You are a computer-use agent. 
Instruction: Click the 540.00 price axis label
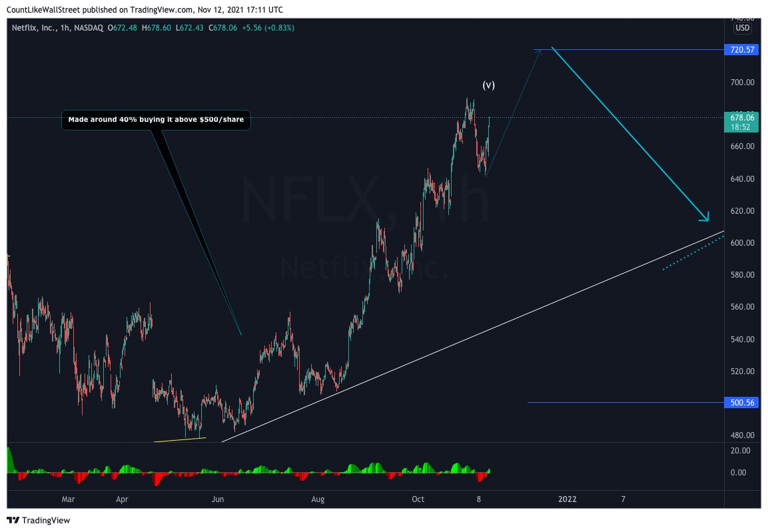pos(743,339)
